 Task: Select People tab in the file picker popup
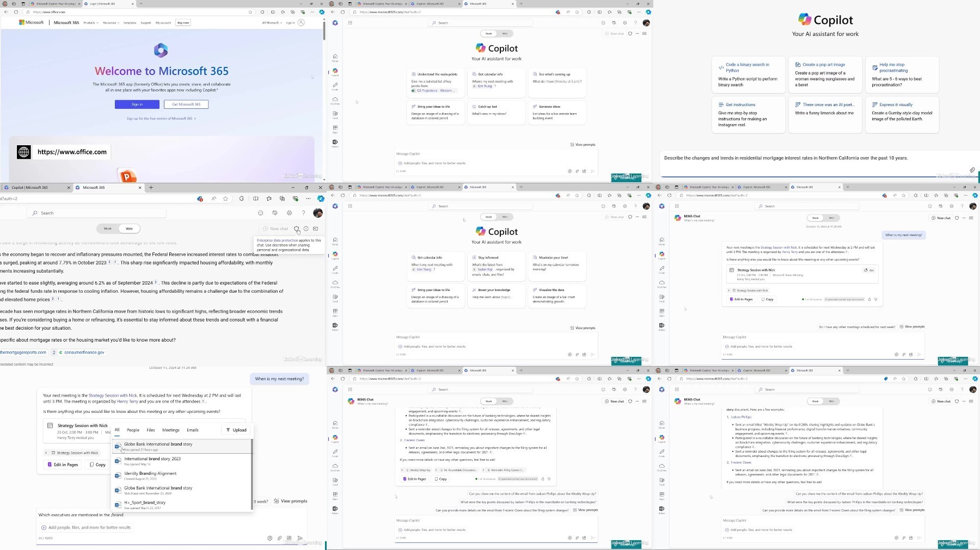pos(133,430)
